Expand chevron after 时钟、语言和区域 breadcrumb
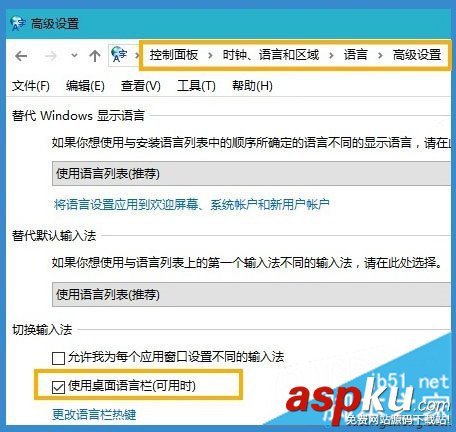The width and height of the screenshot is (456, 432). pyautogui.click(x=331, y=55)
